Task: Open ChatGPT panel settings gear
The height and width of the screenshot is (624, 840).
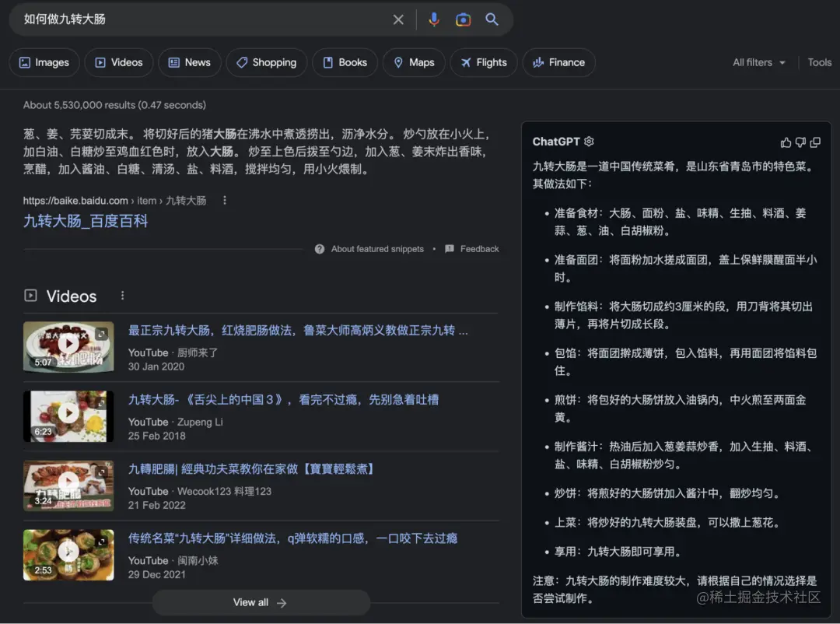Action: click(x=589, y=142)
